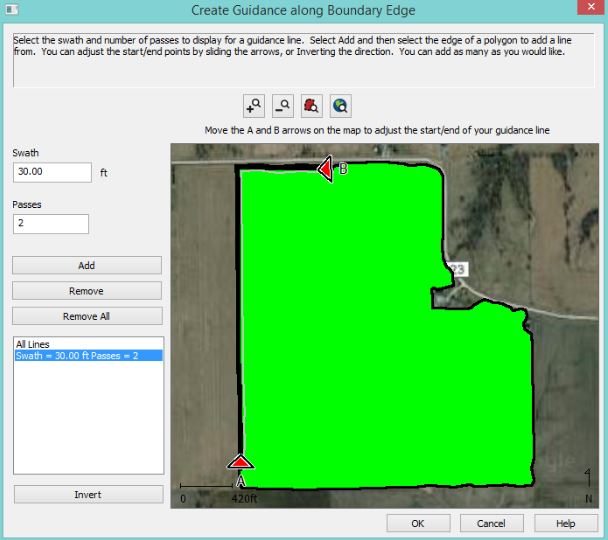Click the globe zoom-to-full-extent icon
Image resolution: width=608 pixels, height=540 pixels.
coord(341,105)
